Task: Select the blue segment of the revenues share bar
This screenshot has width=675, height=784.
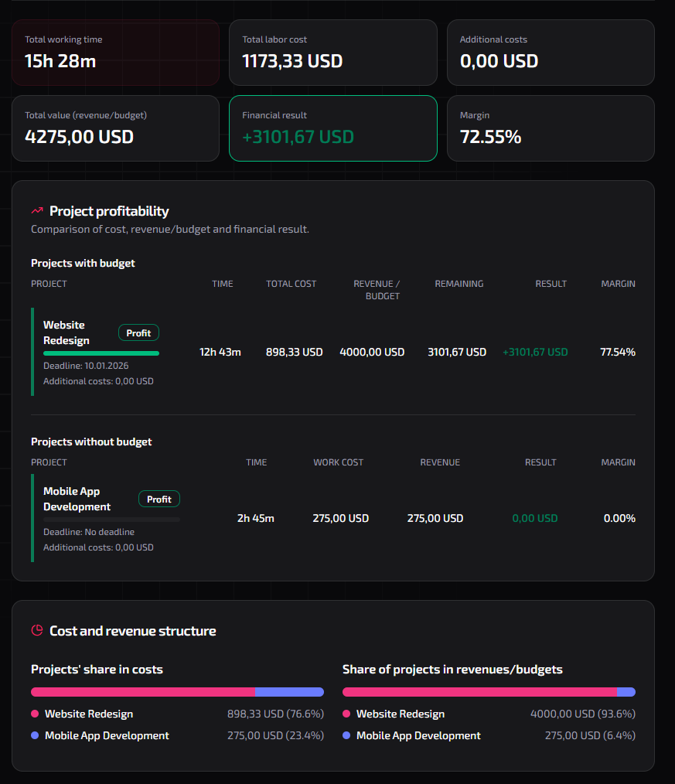Action: 626,692
